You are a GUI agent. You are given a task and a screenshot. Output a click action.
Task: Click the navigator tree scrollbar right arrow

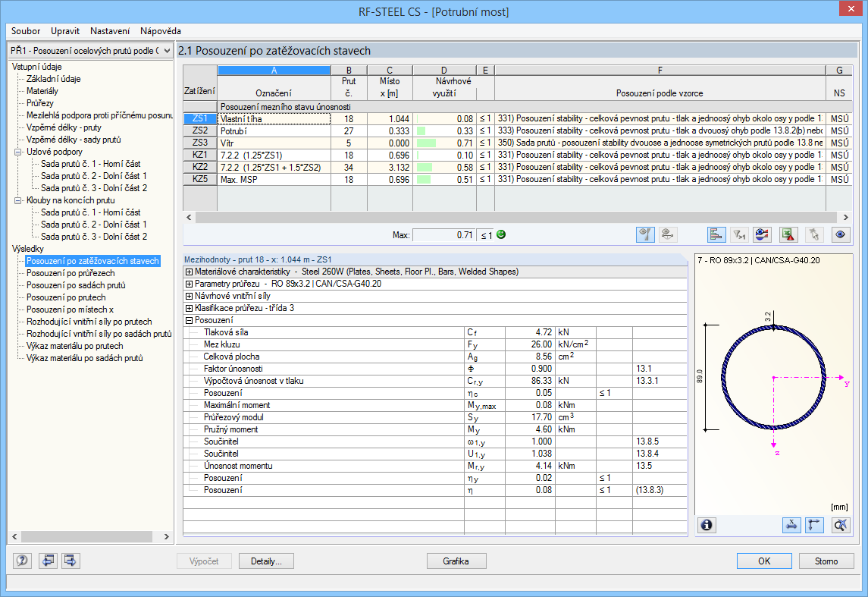click(x=167, y=536)
